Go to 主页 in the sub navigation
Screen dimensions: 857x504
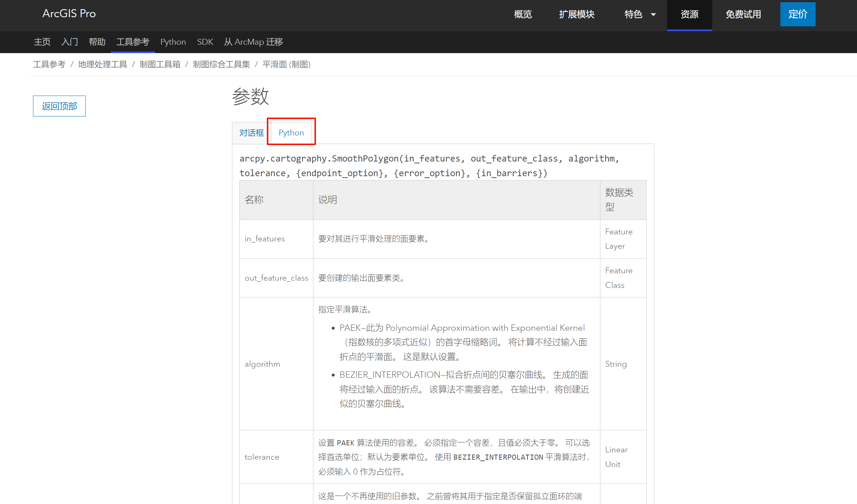click(x=42, y=42)
